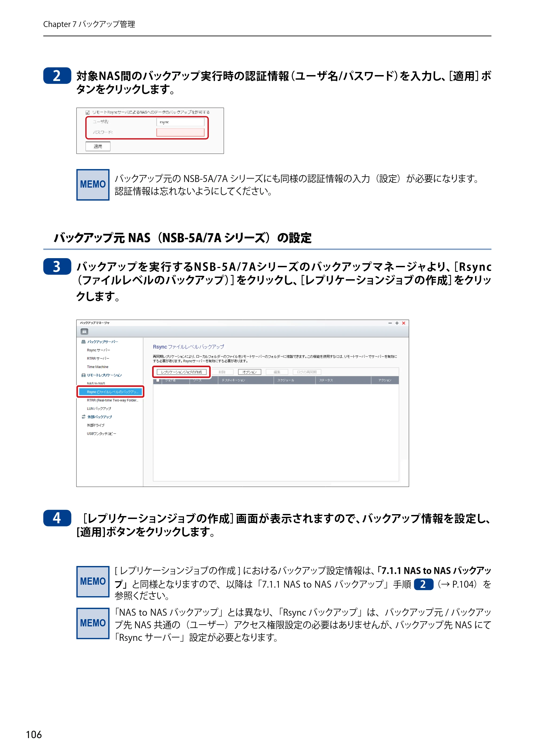Click the 編集 button
This screenshot has height=756, width=535.
tap(277, 372)
